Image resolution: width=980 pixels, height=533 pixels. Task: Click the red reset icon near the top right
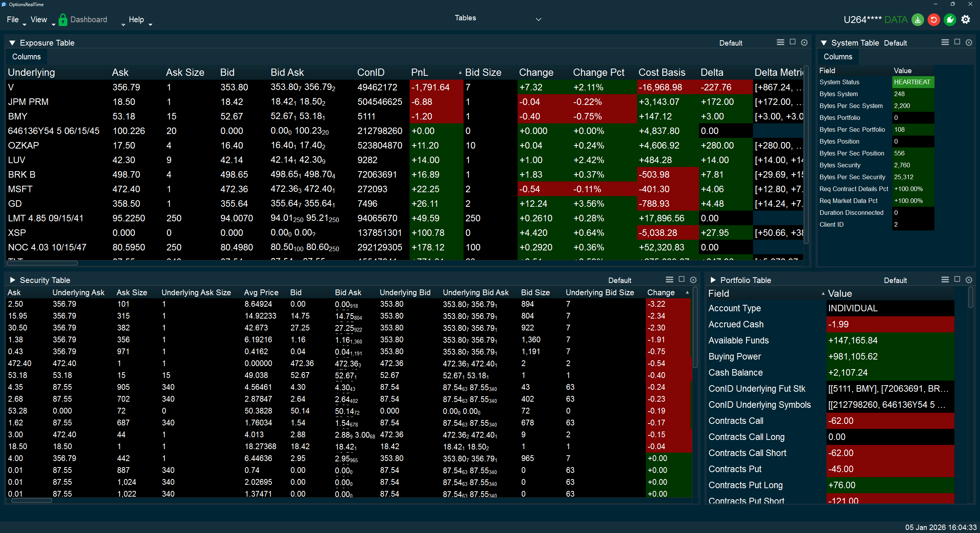click(x=934, y=20)
